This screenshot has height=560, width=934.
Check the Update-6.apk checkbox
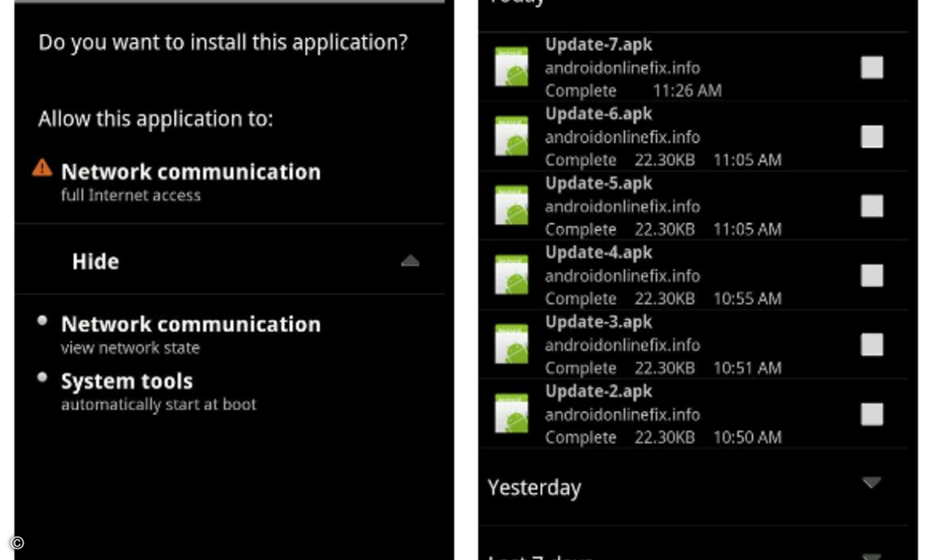click(872, 136)
